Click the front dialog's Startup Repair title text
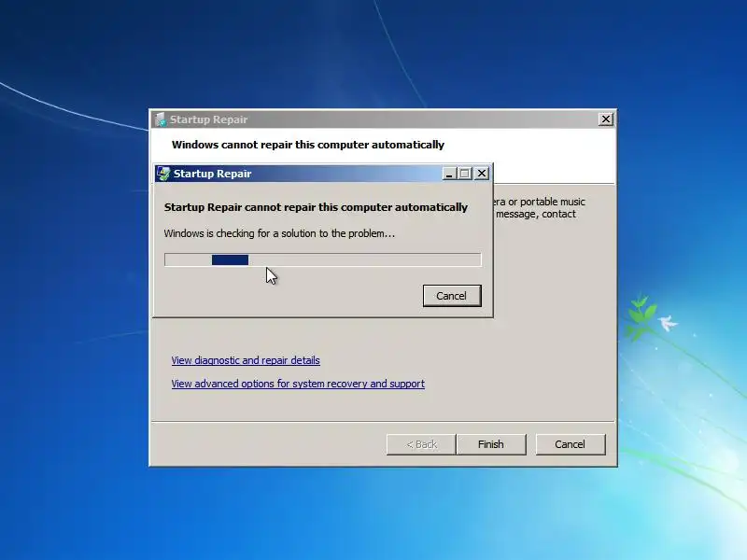 tap(213, 174)
